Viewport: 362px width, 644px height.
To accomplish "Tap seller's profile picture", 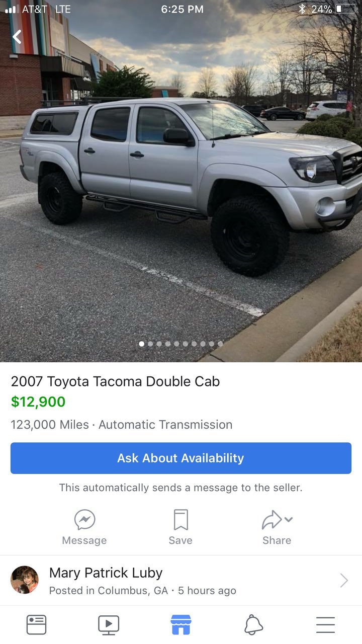I will point(25,580).
